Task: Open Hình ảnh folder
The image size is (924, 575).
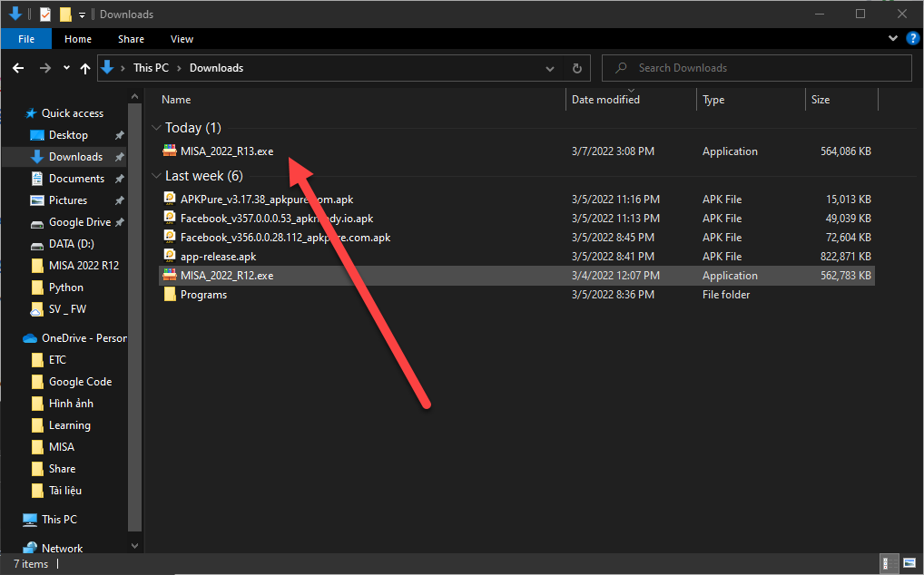Action: pos(62,404)
